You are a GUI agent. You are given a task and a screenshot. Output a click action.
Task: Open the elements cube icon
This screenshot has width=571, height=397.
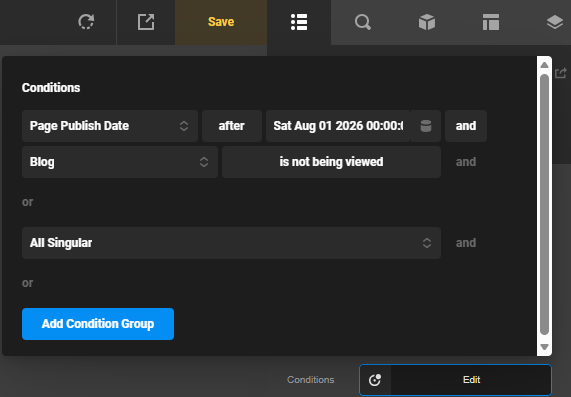[x=427, y=22]
